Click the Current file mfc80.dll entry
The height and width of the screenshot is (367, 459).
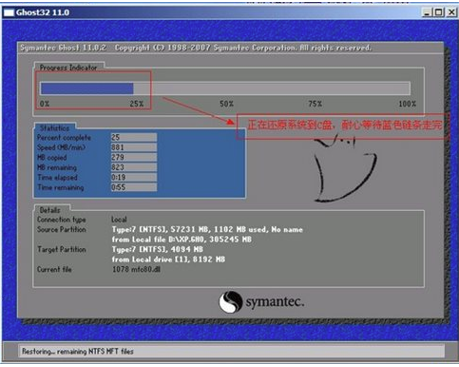(x=136, y=269)
